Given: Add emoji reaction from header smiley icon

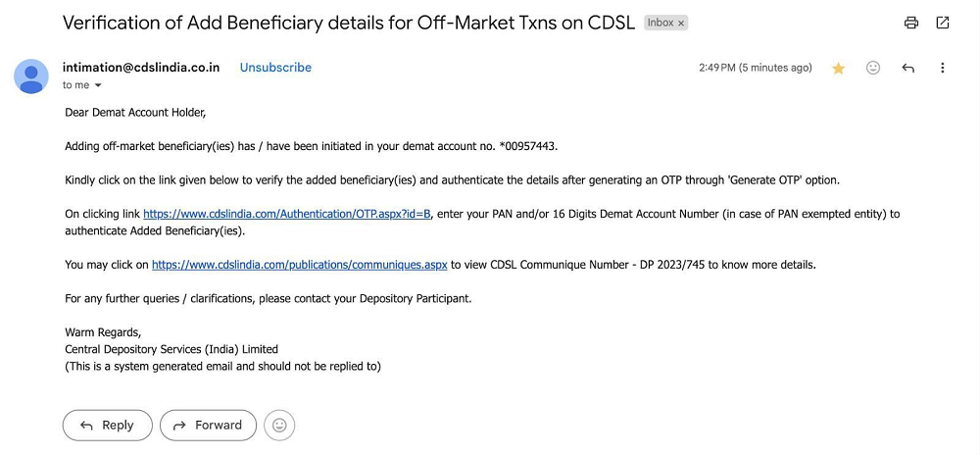Looking at the screenshot, I should 873,68.
